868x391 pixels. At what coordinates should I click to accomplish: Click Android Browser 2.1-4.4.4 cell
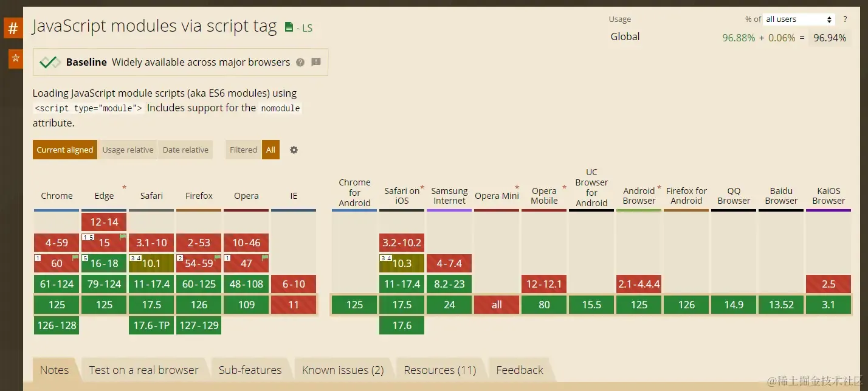pos(639,284)
